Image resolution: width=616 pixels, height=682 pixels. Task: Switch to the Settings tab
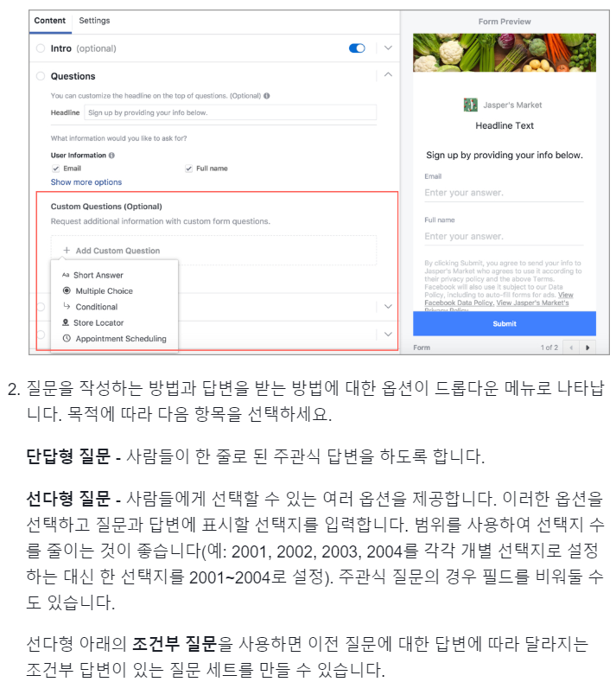[x=94, y=21]
